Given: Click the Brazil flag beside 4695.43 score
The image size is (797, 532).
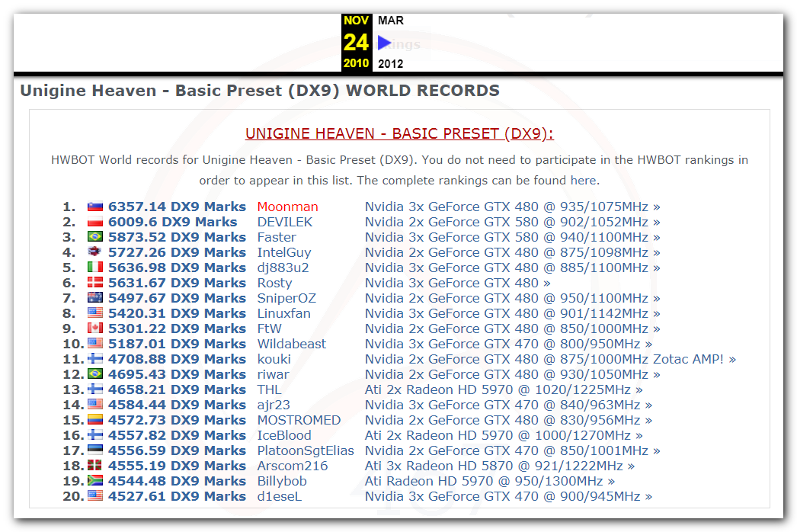Looking at the screenshot, I should pyautogui.click(x=95, y=374).
